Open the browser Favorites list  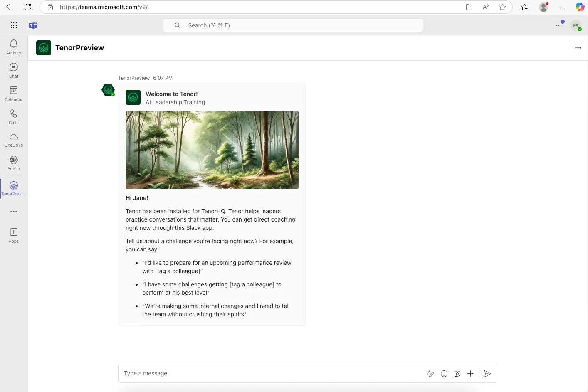(x=524, y=7)
